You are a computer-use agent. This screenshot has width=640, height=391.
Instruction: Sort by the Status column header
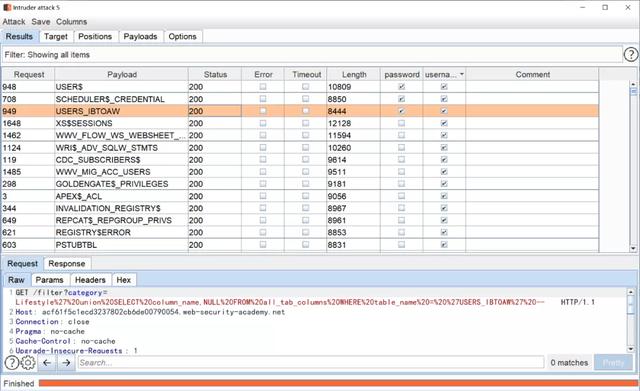[215, 74]
